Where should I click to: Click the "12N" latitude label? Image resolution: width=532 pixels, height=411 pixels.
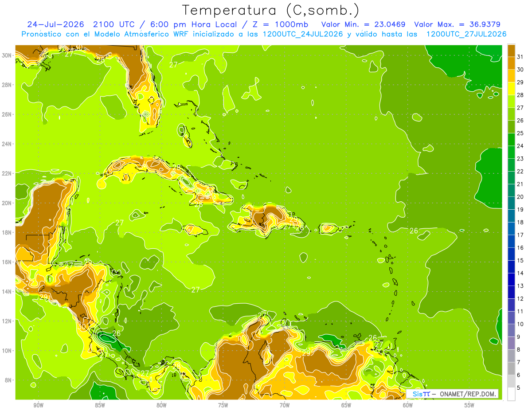8,321
